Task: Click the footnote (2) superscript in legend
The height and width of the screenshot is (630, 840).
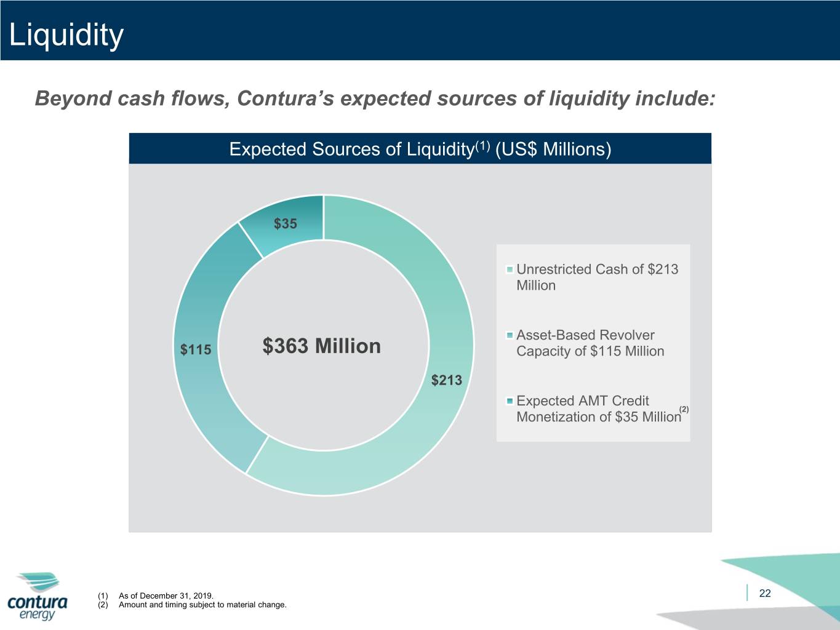Action: point(684,410)
